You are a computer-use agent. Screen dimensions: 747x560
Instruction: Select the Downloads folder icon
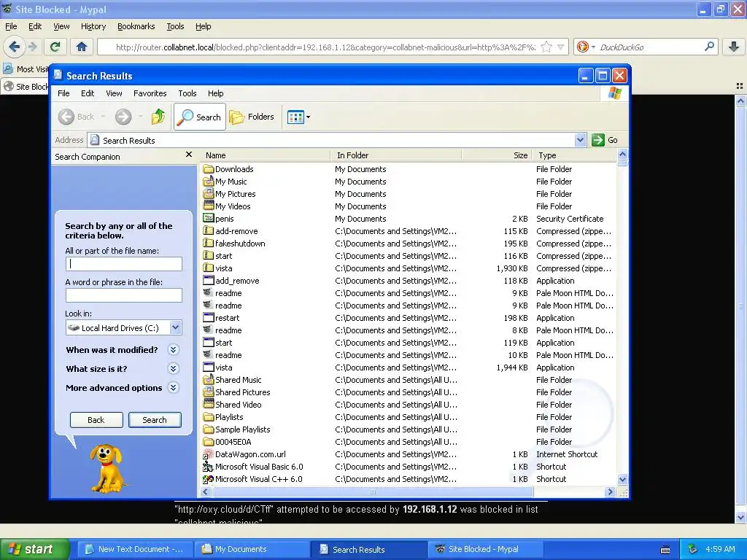(x=208, y=169)
